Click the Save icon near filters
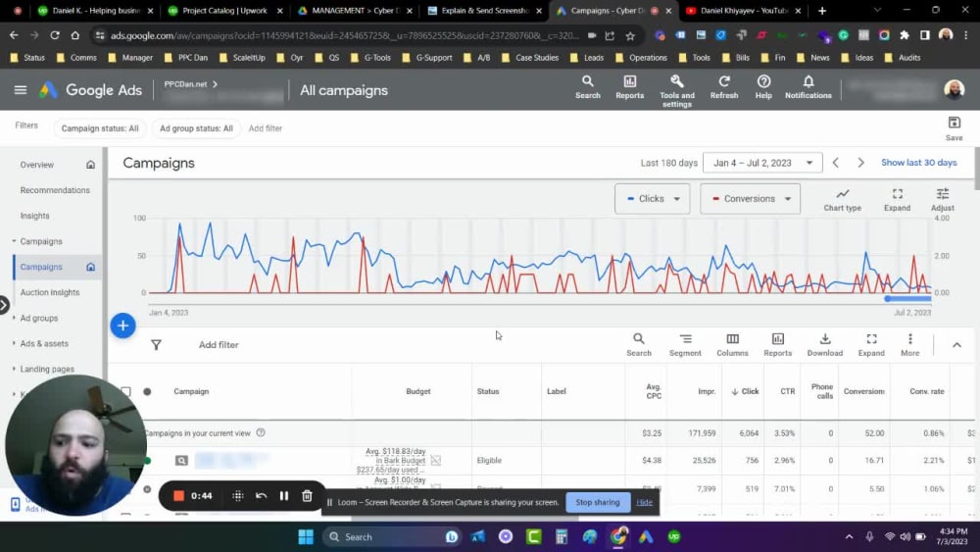The image size is (980, 552). (x=954, y=128)
